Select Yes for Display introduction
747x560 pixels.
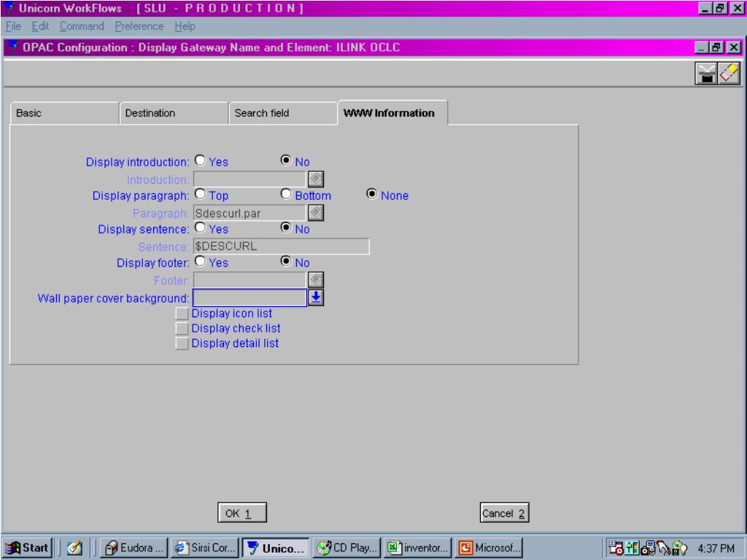point(199,162)
